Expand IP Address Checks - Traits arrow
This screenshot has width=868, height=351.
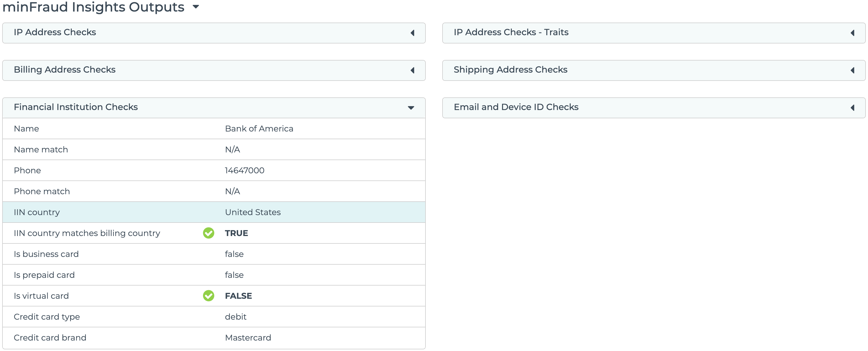pos(852,33)
